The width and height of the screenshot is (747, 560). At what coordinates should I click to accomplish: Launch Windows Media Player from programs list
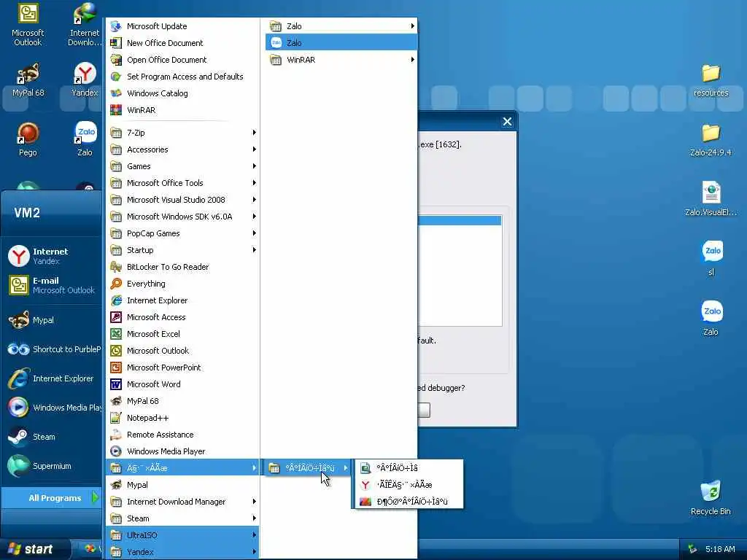pos(182,451)
